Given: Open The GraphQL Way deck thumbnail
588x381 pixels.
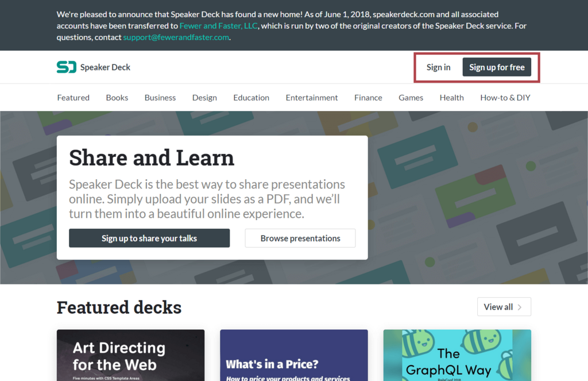Looking at the screenshot, I should click(457, 355).
